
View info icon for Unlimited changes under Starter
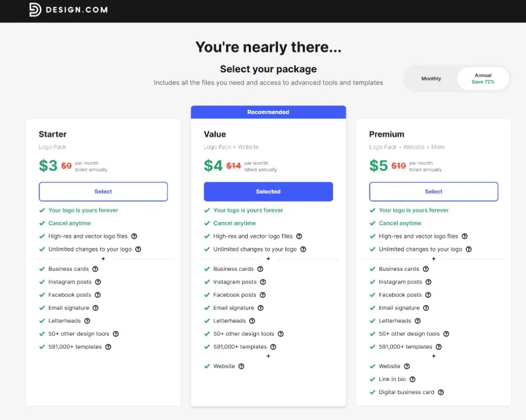click(x=138, y=249)
